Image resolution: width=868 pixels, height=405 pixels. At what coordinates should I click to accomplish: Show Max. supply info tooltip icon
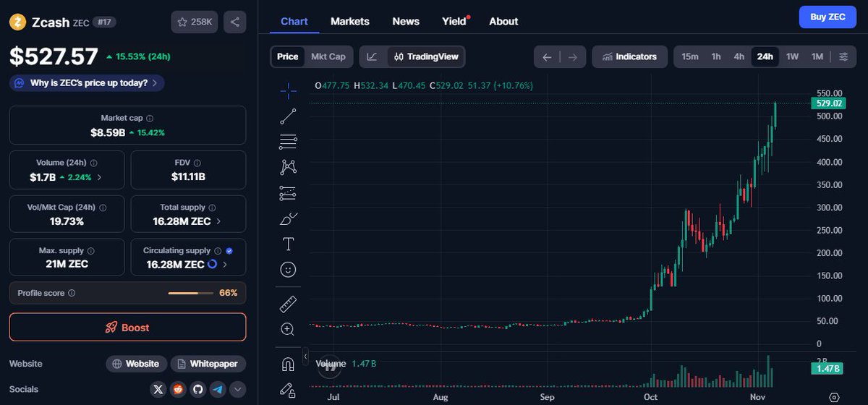click(90, 251)
